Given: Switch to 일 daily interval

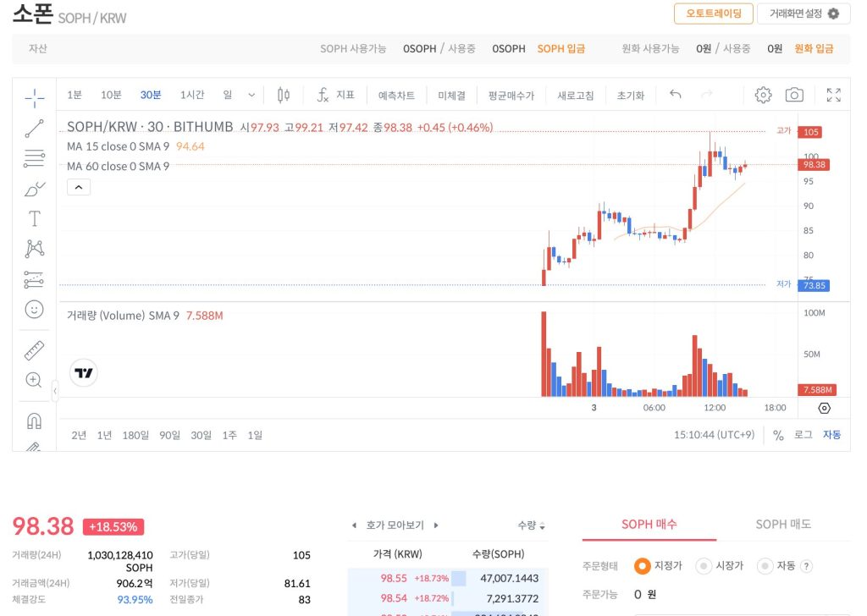Looking at the screenshot, I should click(x=227, y=95).
